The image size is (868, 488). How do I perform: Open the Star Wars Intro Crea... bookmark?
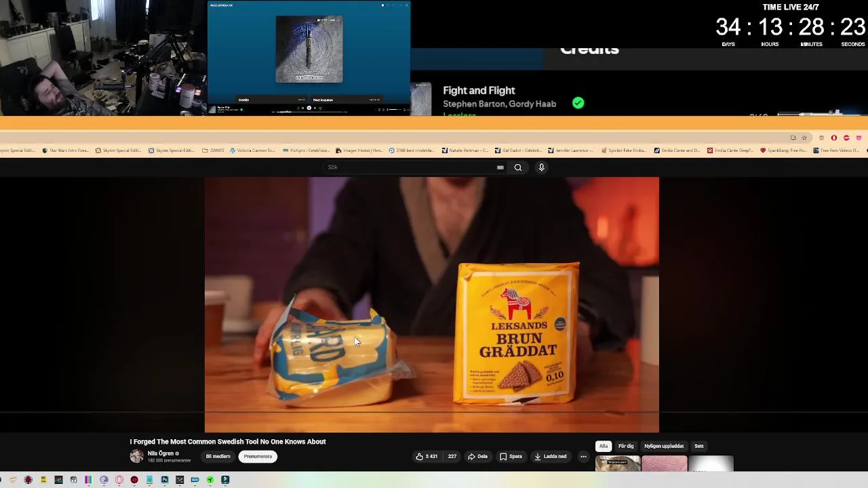[65, 150]
